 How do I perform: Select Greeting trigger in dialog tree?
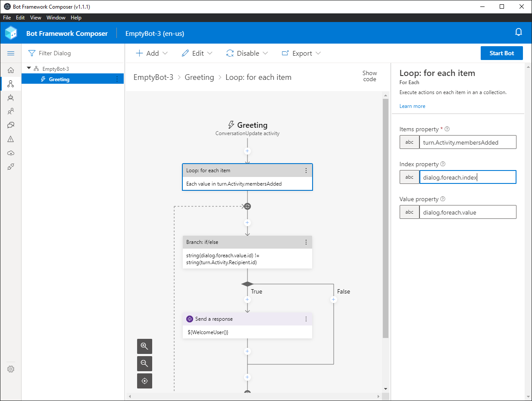point(72,79)
